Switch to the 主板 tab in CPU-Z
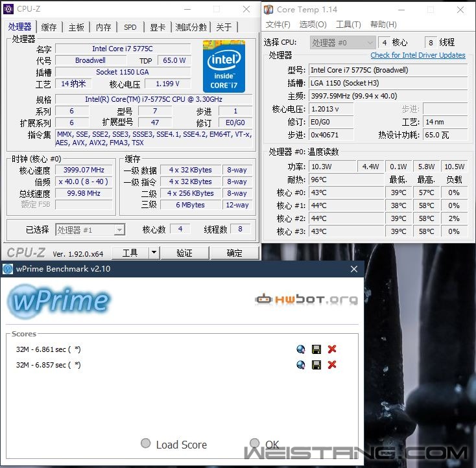This screenshot has width=476, height=468. [76, 27]
